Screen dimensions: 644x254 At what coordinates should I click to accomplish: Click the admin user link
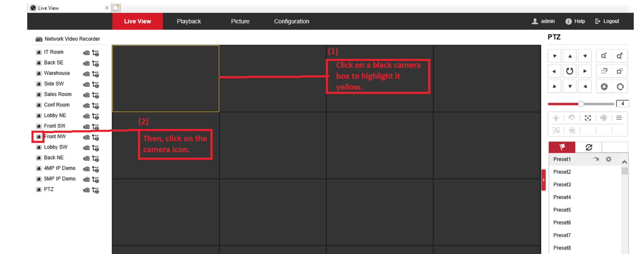[543, 21]
